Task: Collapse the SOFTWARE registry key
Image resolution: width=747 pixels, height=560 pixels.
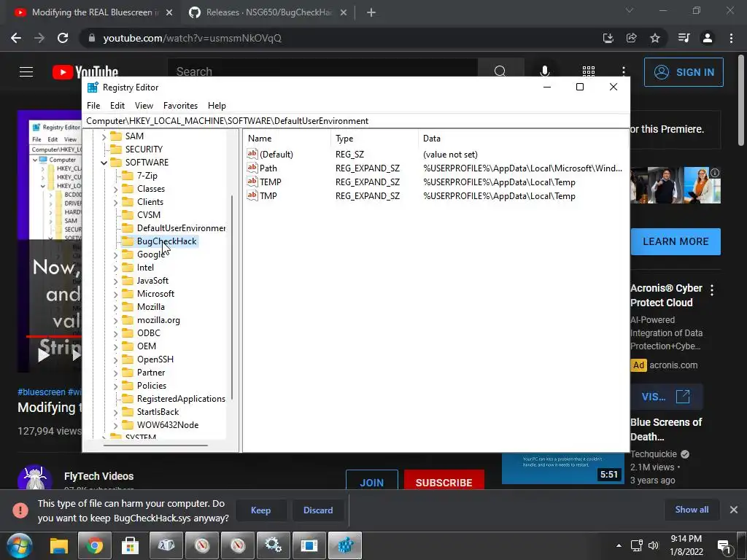Action: pyautogui.click(x=104, y=163)
